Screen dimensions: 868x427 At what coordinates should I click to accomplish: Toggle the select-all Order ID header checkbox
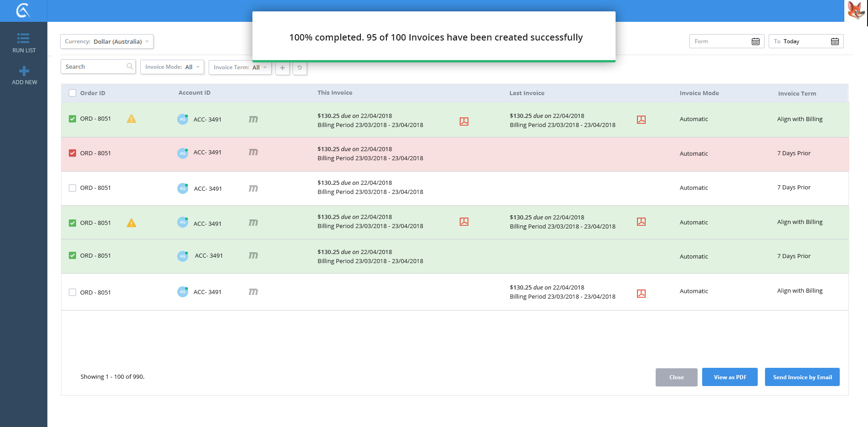click(x=72, y=93)
